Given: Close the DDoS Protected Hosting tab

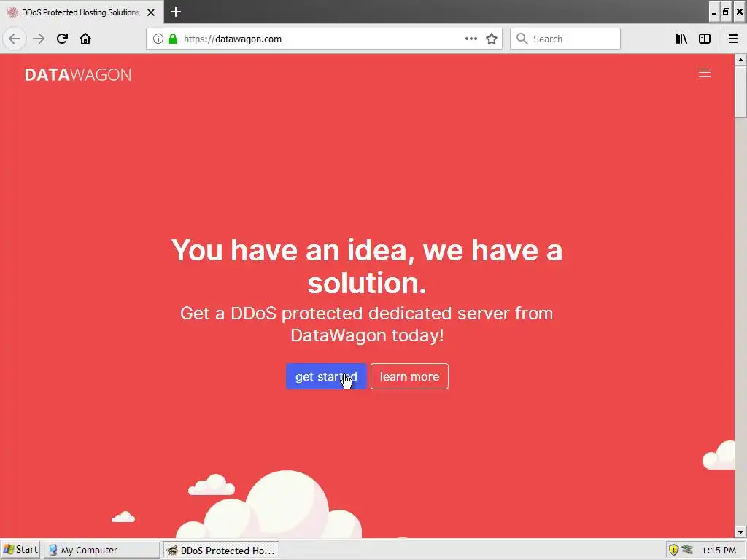Looking at the screenshot, I should tap(151, 12).
